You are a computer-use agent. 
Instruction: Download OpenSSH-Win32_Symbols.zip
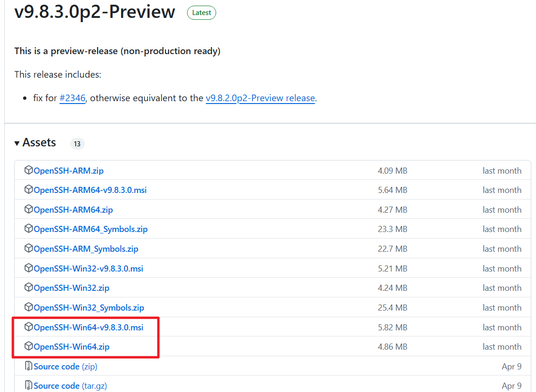(x=89, y=308)
